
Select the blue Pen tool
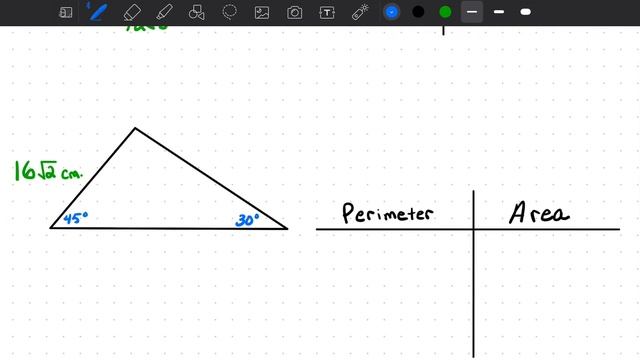(x=98, y=12)
